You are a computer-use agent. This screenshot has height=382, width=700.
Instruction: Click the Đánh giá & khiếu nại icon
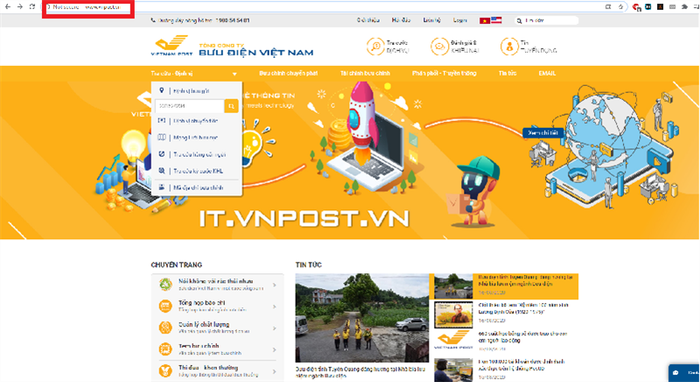pos(440,46)
